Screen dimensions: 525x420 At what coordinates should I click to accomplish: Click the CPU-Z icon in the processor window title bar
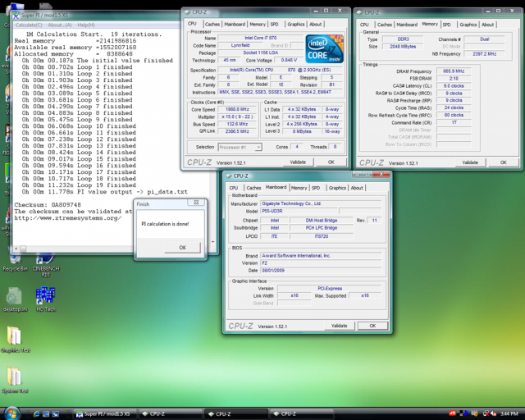pos(187,12)
